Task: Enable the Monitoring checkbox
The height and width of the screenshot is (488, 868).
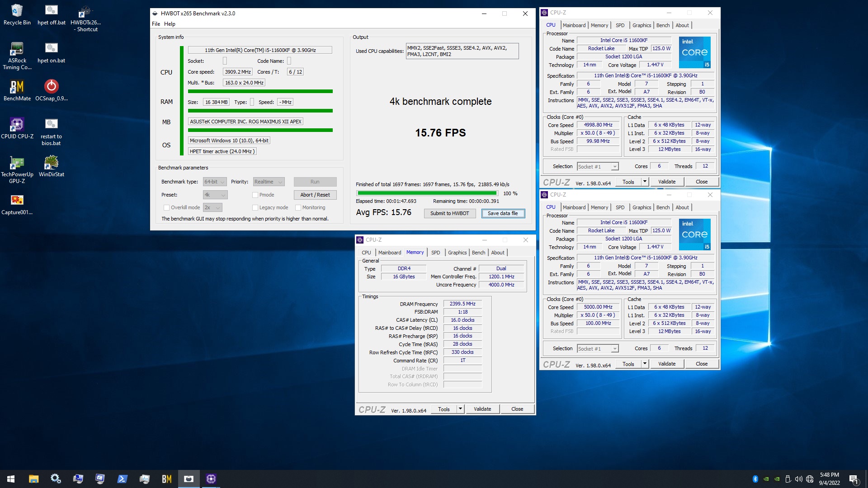Action: click(298, 207)
